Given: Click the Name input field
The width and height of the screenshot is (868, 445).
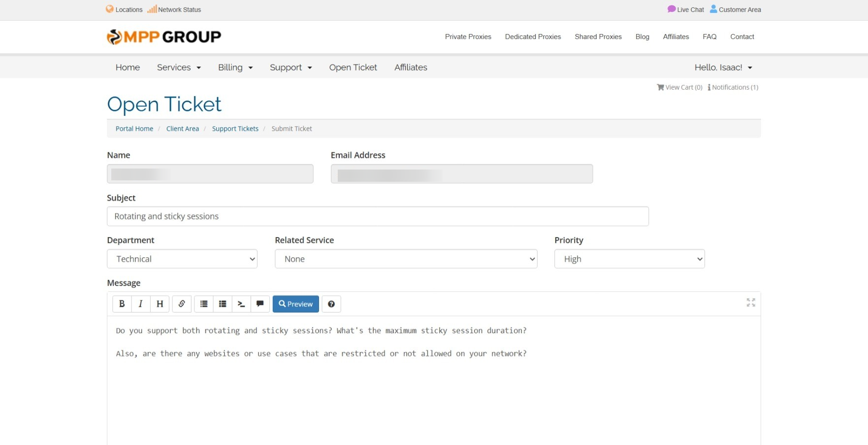Looking at the screenshot, I should [x=210, y=174].
